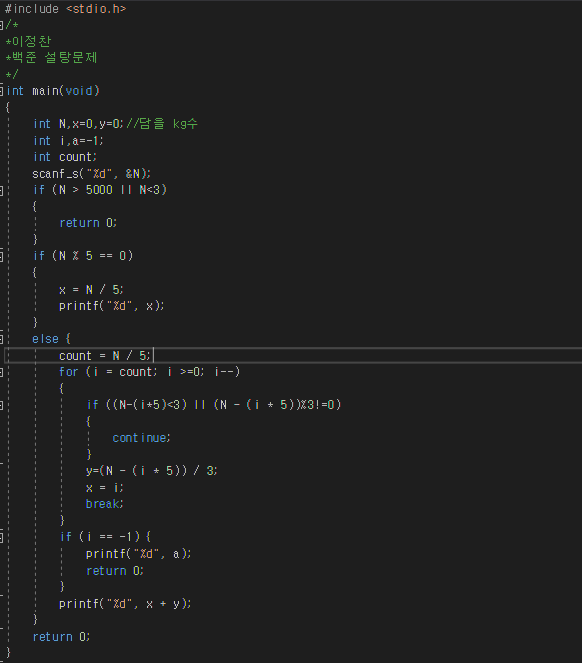This screenshot has width=582, height=663.
Task: Collapse the else { block
Action: pyautogui.click(x=1, y=339)
